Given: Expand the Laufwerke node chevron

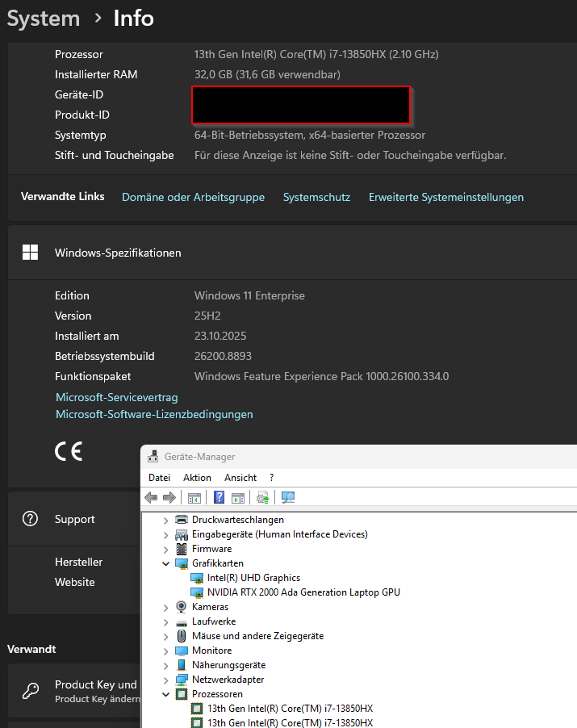Looking at the screenshot, I should (x=165, y=621).
